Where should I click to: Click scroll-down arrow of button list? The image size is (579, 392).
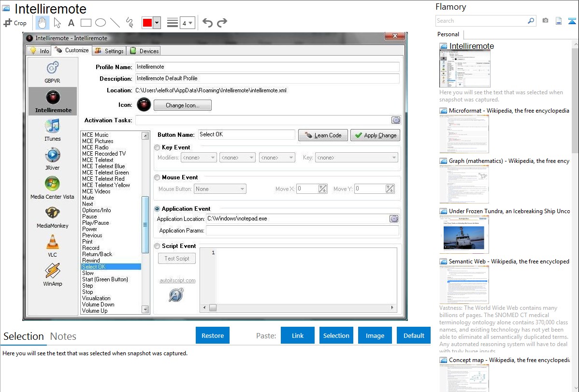pyautogui.click(x=145, y=309)
